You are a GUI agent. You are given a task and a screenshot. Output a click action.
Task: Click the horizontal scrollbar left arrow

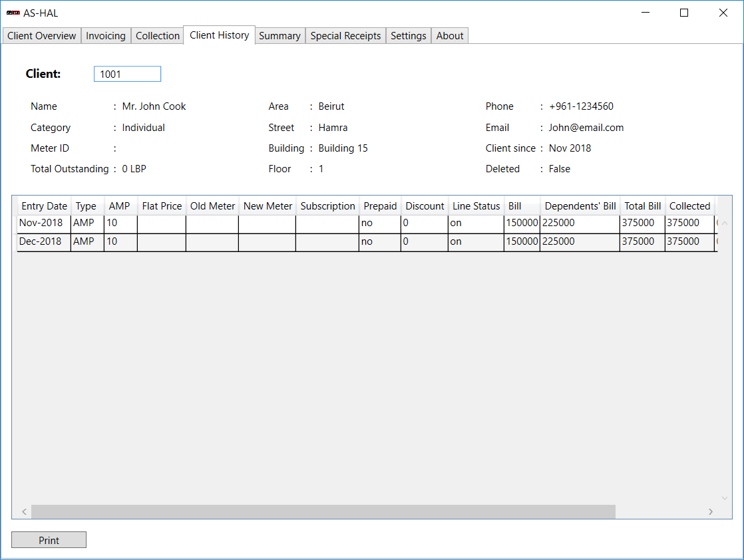coord(24,511)
